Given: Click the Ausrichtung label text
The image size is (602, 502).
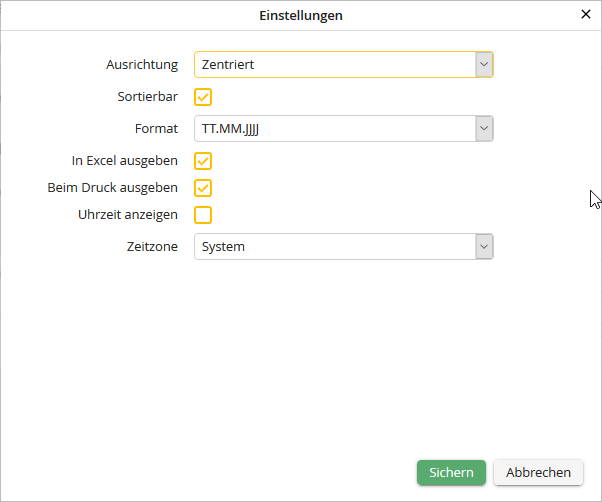Looking at the screenshot, I should point(142,65).
